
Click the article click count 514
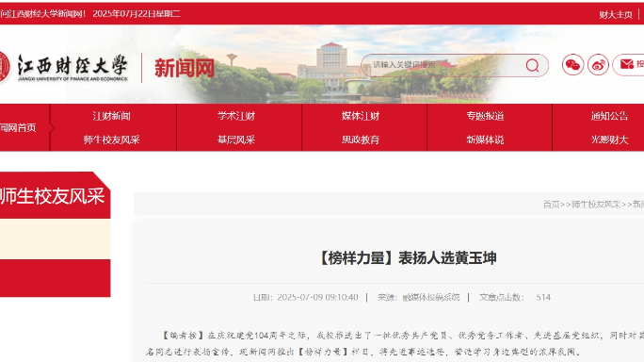pos(543,297)
